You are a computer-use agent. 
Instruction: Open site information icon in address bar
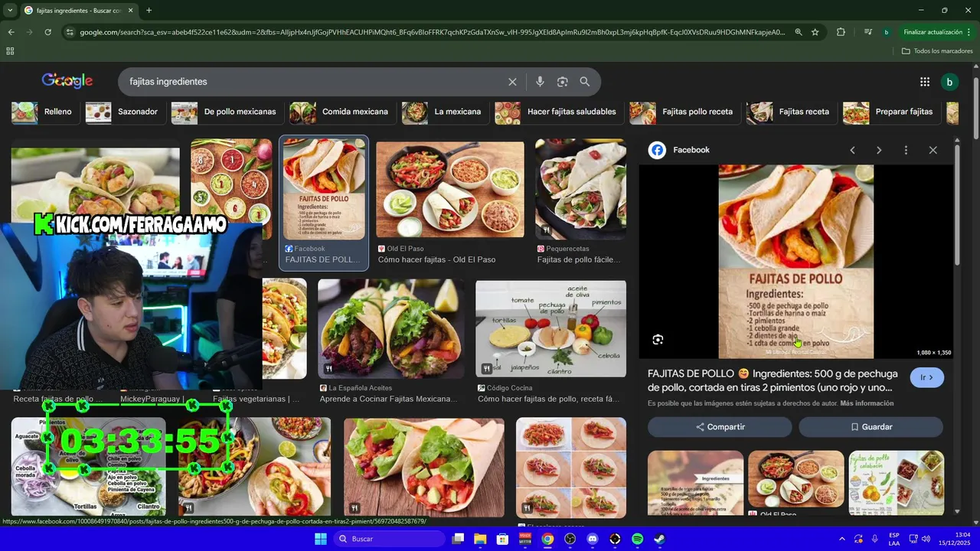70,32
